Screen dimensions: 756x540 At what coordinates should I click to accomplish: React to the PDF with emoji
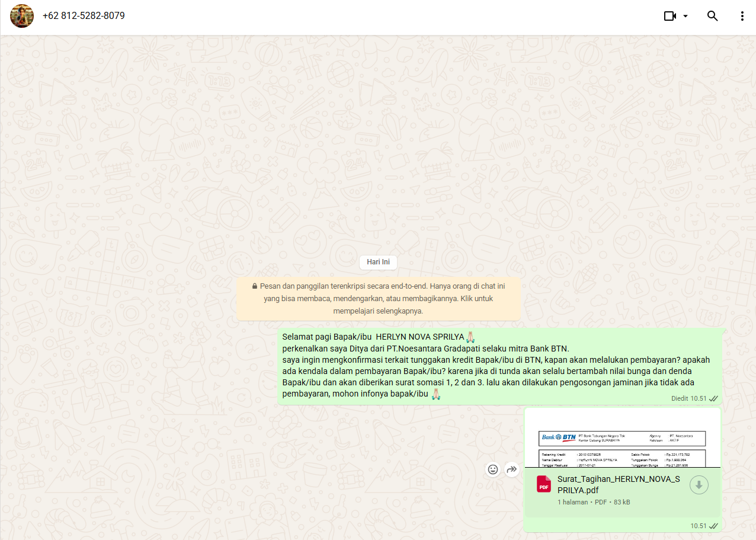click(x=493, y=469)
